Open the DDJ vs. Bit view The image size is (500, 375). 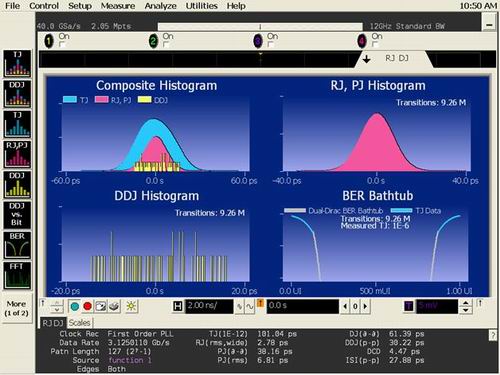(x=17, y=215)
